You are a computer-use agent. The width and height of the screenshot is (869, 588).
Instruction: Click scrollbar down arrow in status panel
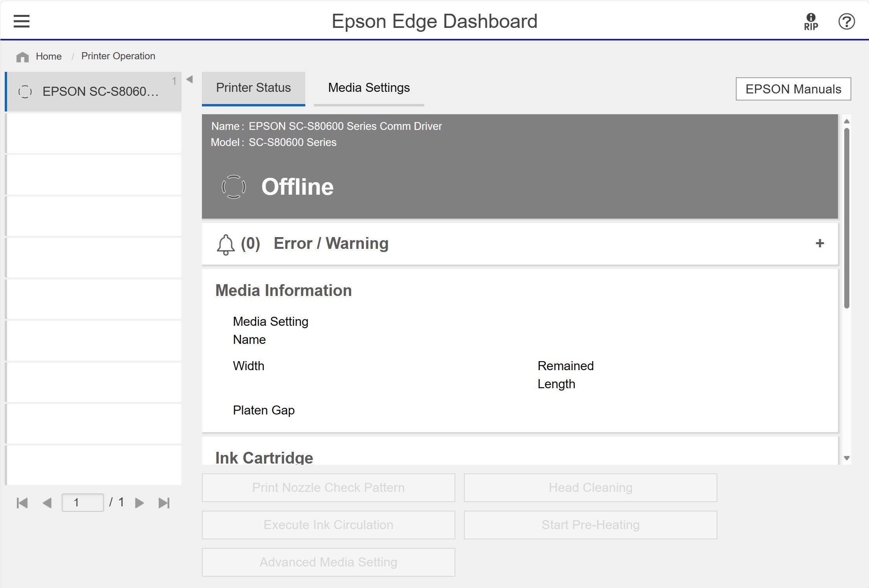(847, 458)
